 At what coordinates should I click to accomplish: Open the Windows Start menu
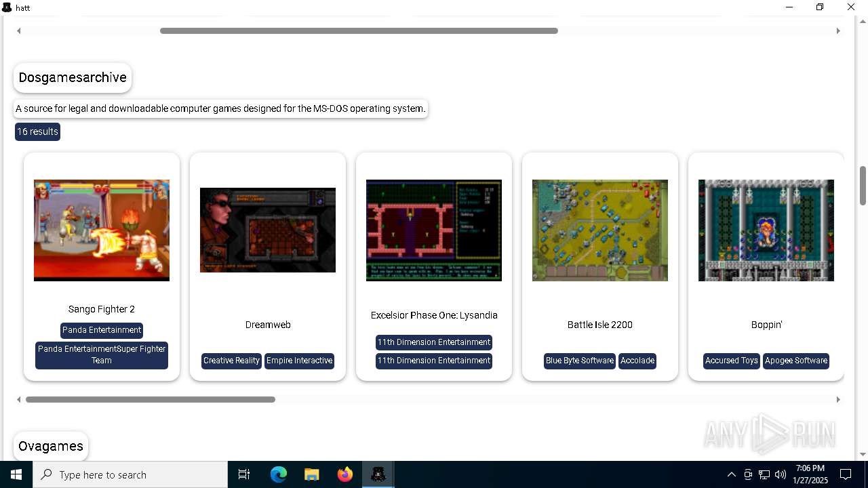click(x=16, y=474)
